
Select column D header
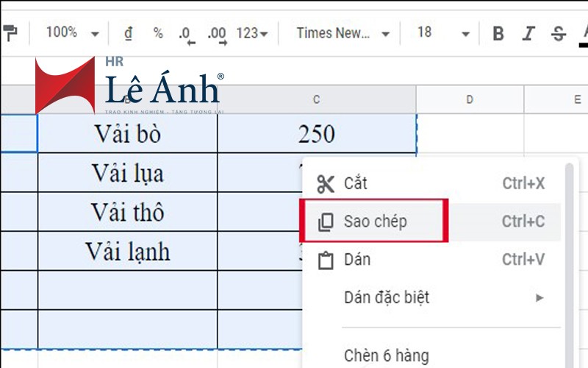click(x=470, y=99)
